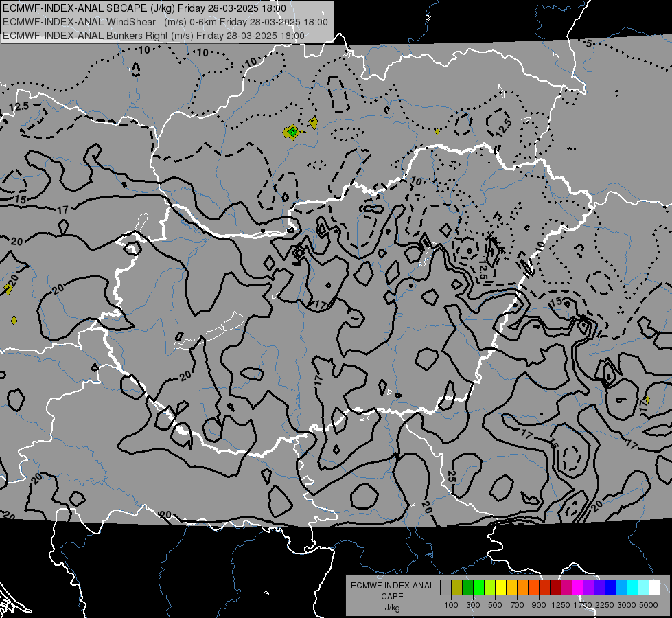672x618 pixels.
Task: Choose the magenta swatch in the legend
Action: 578,587
